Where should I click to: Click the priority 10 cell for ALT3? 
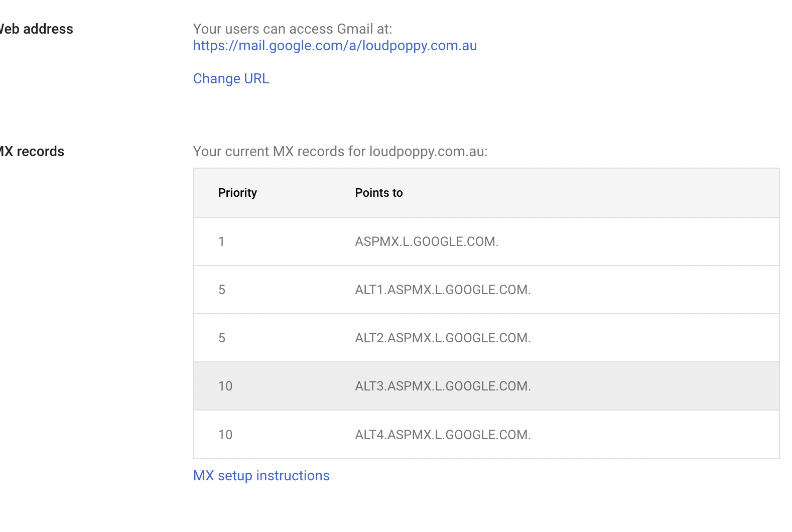tap(225, 386)
